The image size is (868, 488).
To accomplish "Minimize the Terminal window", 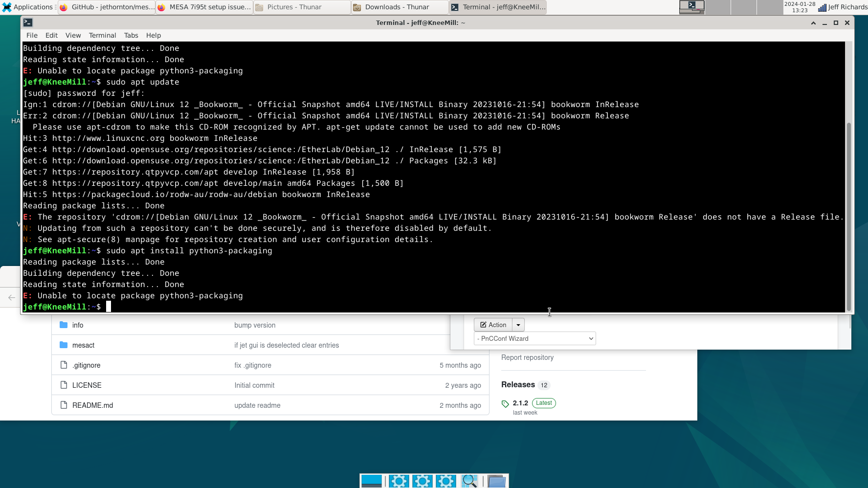I will (x=824, y=23).
